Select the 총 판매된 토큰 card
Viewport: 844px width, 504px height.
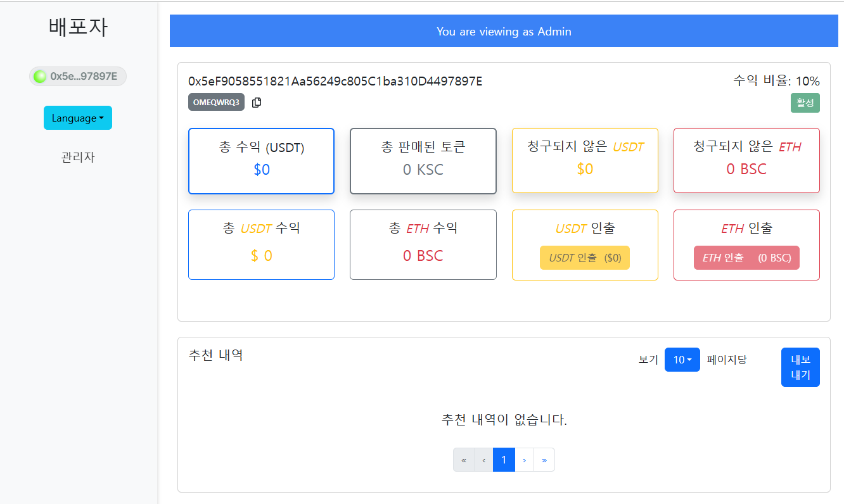pyautogui.click(x=423, y=161)
